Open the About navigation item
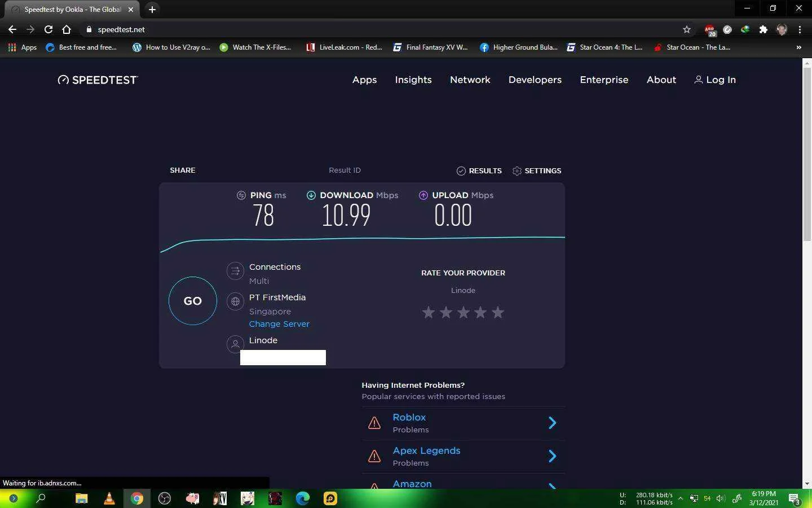This screenshot has width=812, height=508. (x=661, y=80)
